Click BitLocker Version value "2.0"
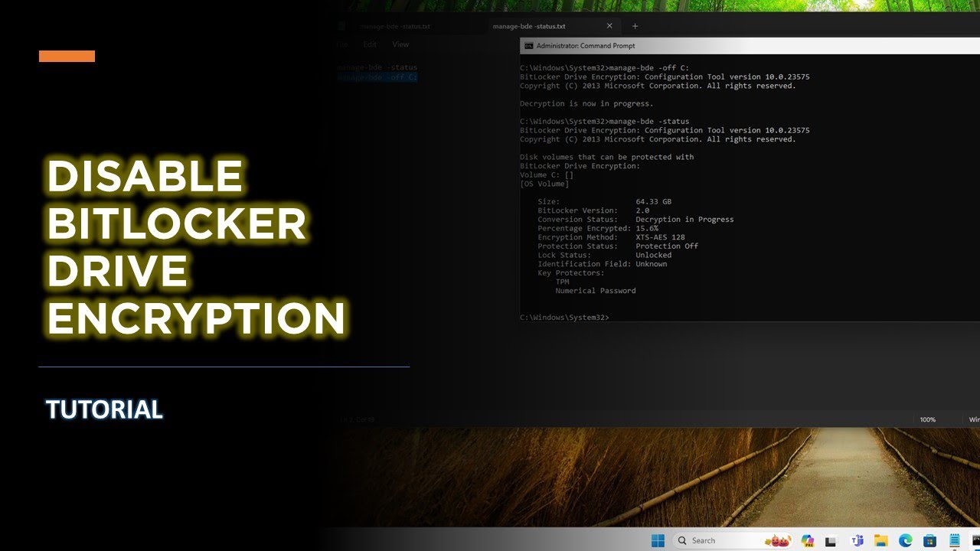 click(642, 210)
